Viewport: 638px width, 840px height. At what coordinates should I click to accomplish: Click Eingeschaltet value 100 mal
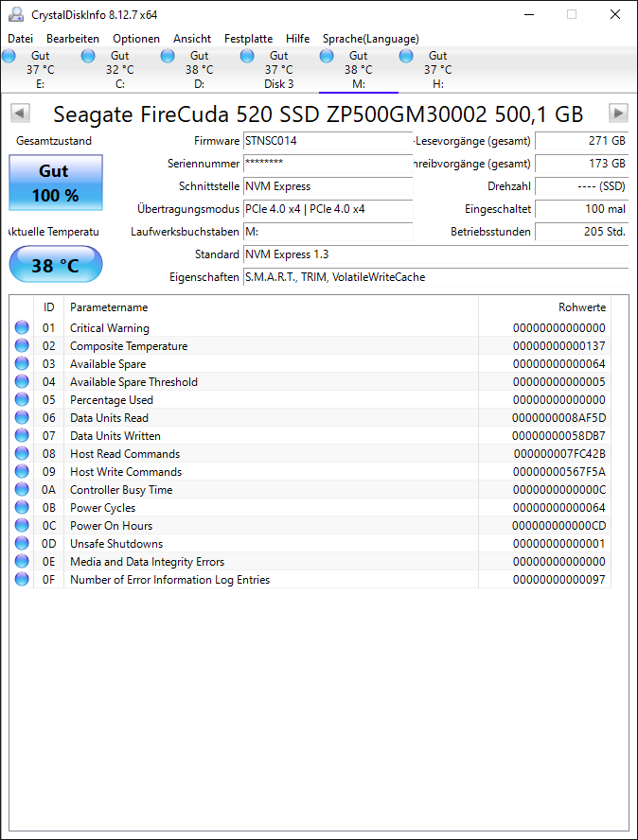click(x=581, y=209)
